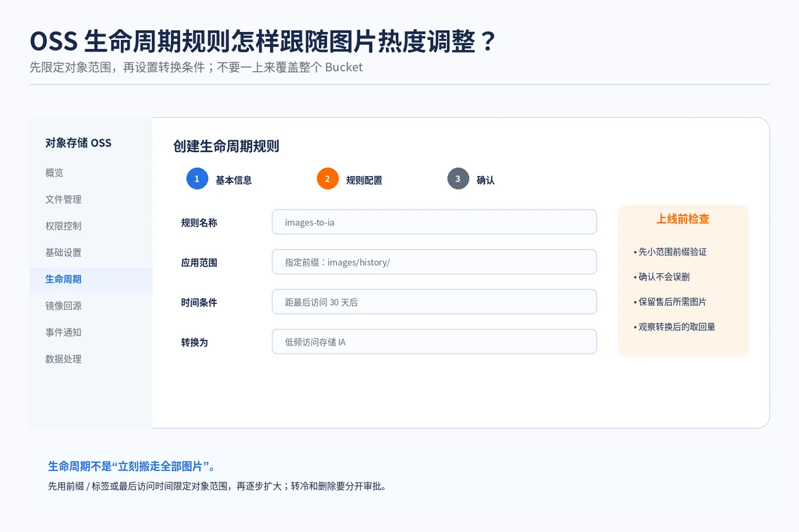Image resolution: width=799 pixels, height=532 pixels.
Task: Click the page title about OSS 生命周期规则
Action: [263, 41]
